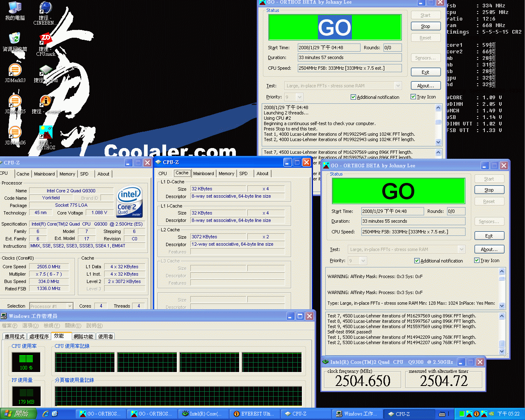525x420 pixels.
Task: Click About... in the 33:55 ORTHOS window
Action: (x=489, y=249)
